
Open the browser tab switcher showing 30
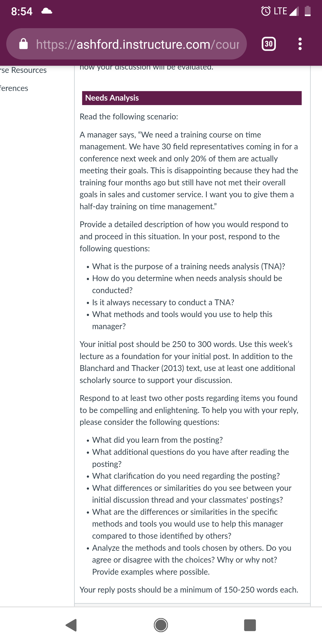[269, 44]
